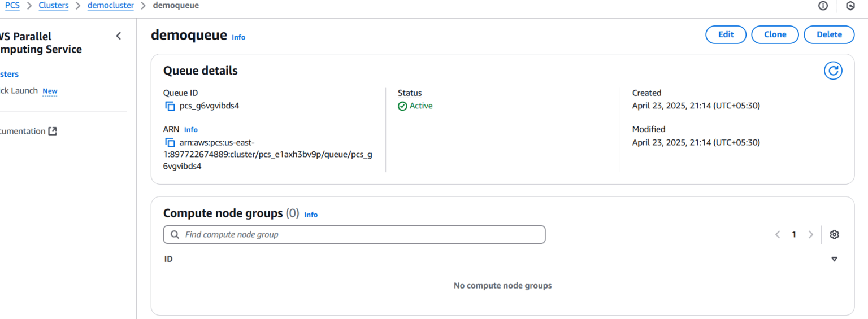The height and width of the screenshot is (319, 868).
Task: Click the hexagon icon at top right
Action: pos(850,6)
